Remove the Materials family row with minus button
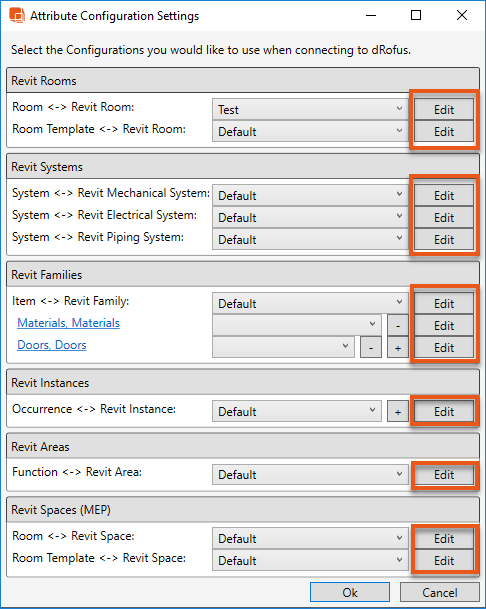This screenshot has width=486, height=609. (398, 325)
